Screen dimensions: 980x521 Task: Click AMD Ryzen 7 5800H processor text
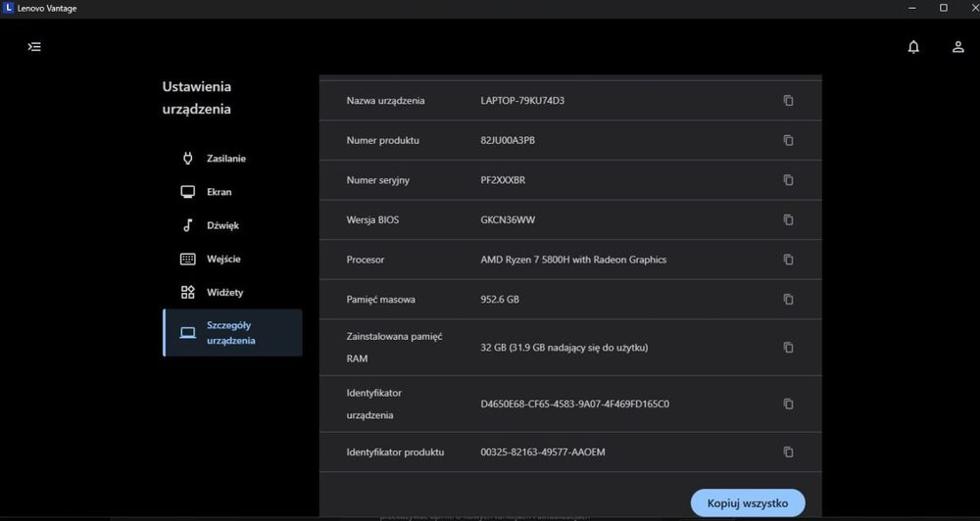point(573,260)
